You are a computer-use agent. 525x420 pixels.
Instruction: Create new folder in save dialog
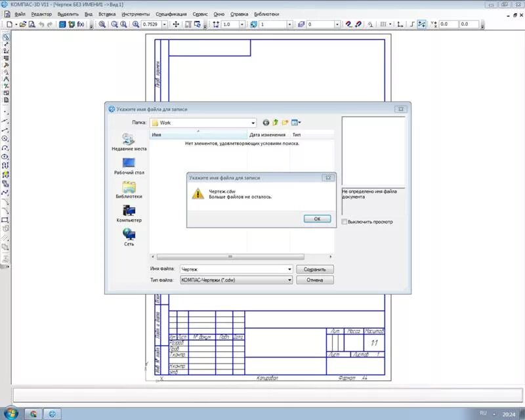point(285,123)
